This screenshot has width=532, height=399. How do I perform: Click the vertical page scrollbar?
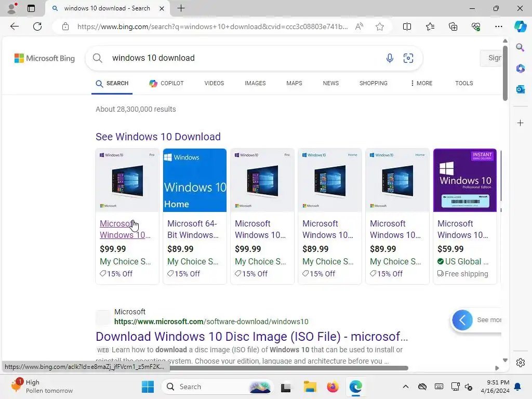[505, 73]
